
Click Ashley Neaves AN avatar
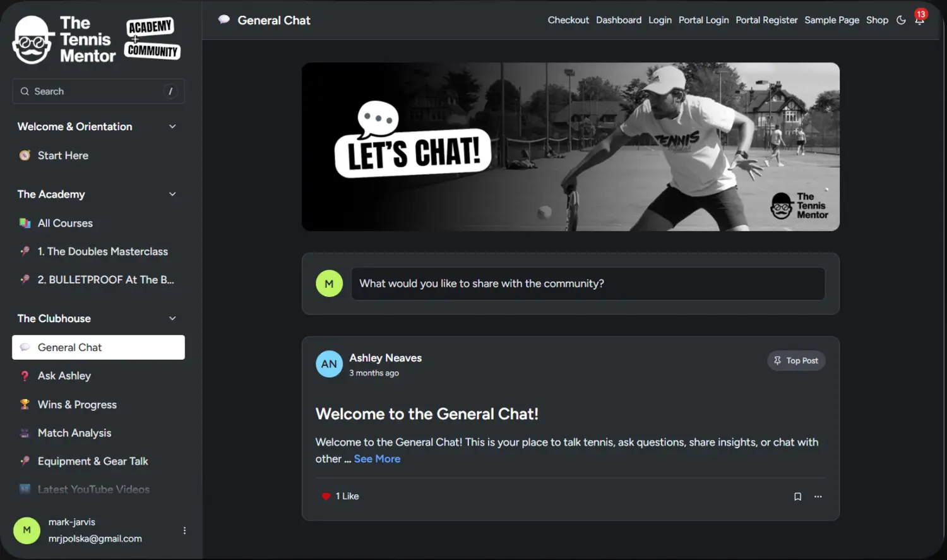[329, 364]
